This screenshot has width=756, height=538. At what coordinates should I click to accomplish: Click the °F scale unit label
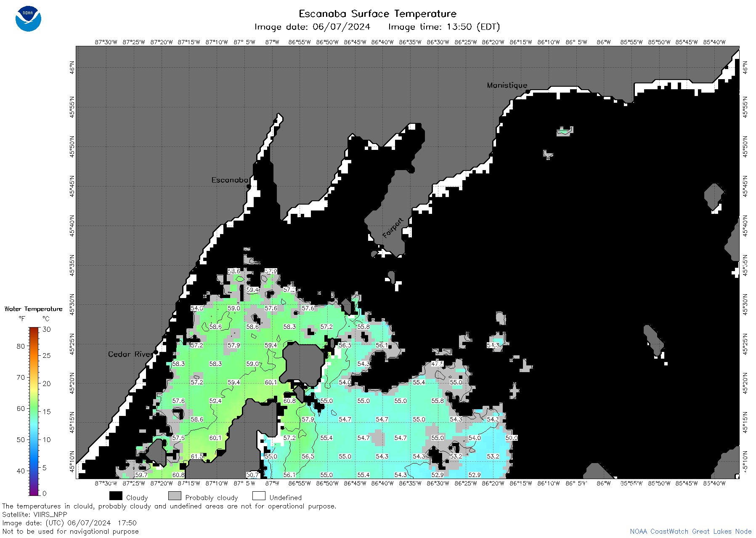pos(22,319)
